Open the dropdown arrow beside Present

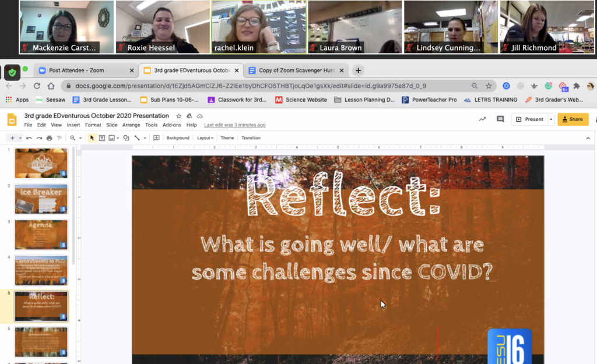click(x=551, y=119)
